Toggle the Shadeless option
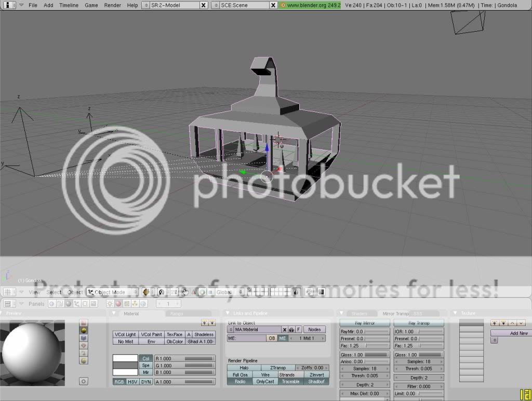 204,334
